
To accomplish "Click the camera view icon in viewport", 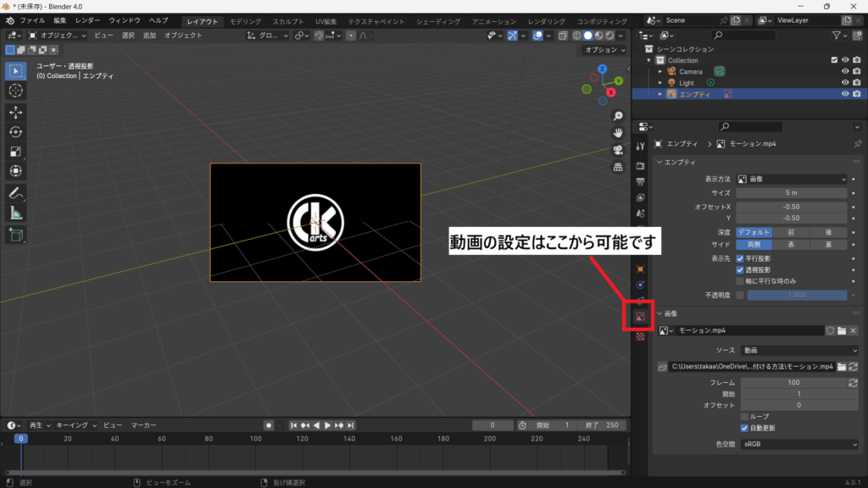I will pos(619,150).
